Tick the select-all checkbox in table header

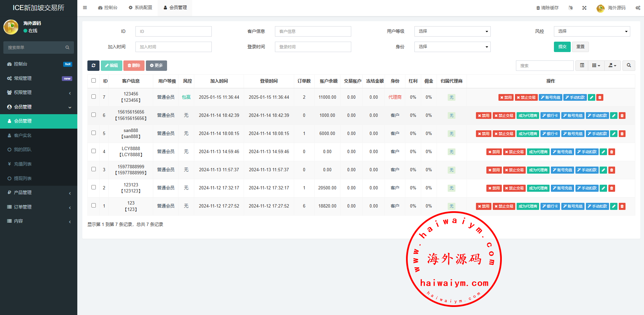click(x=93, y=81)
